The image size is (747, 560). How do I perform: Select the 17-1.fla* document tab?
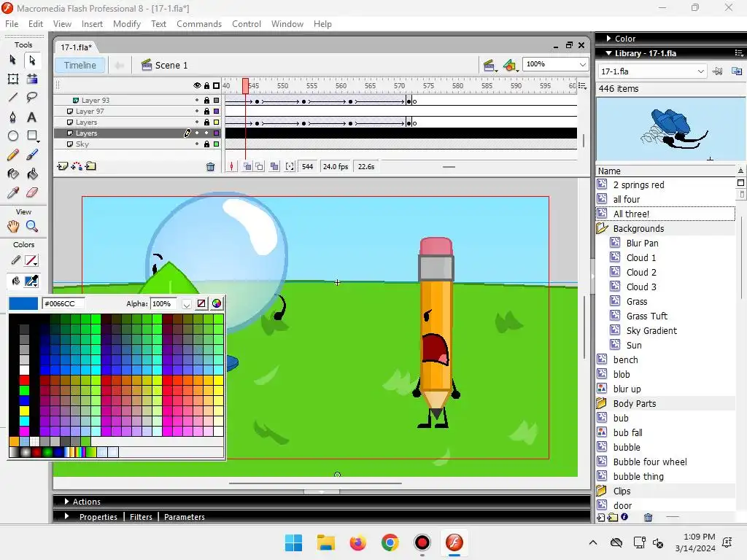[x=76, y=47]
